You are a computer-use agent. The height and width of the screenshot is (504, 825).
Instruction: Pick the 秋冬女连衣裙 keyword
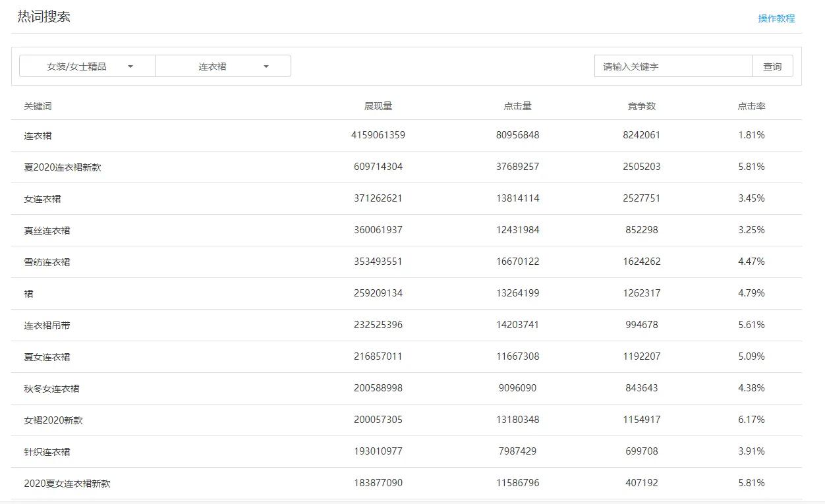pos(51,389)
